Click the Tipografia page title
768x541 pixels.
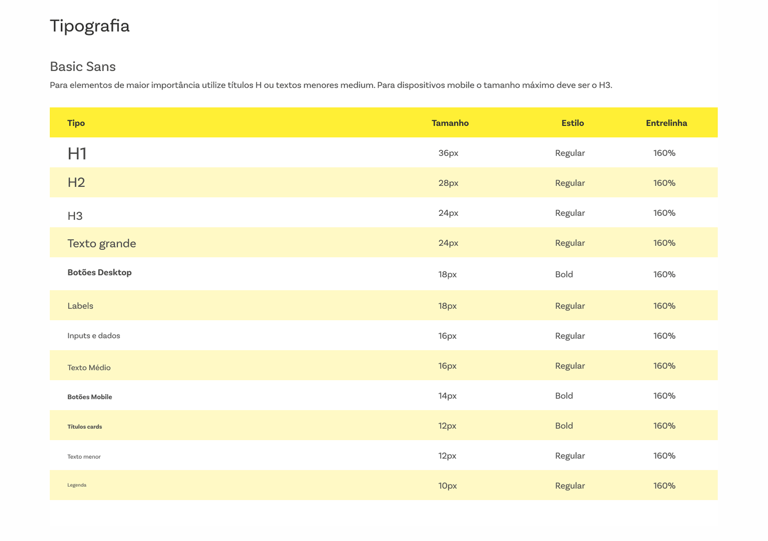[x=90, y=27]
